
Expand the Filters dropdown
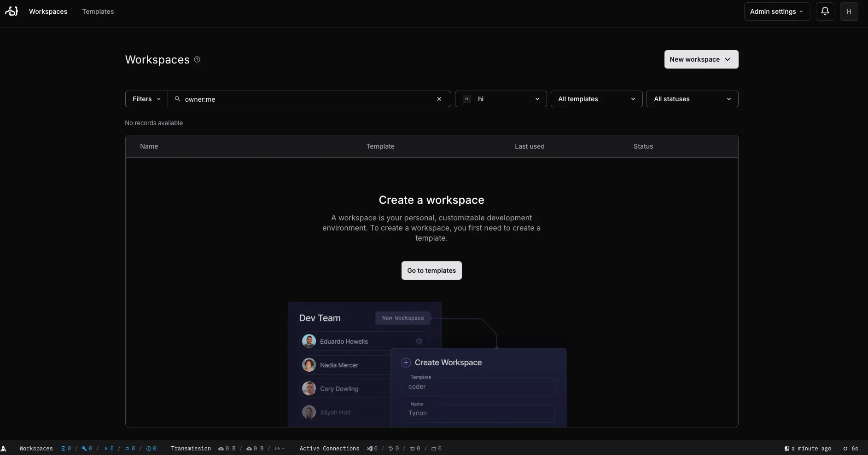coord(146,99)
